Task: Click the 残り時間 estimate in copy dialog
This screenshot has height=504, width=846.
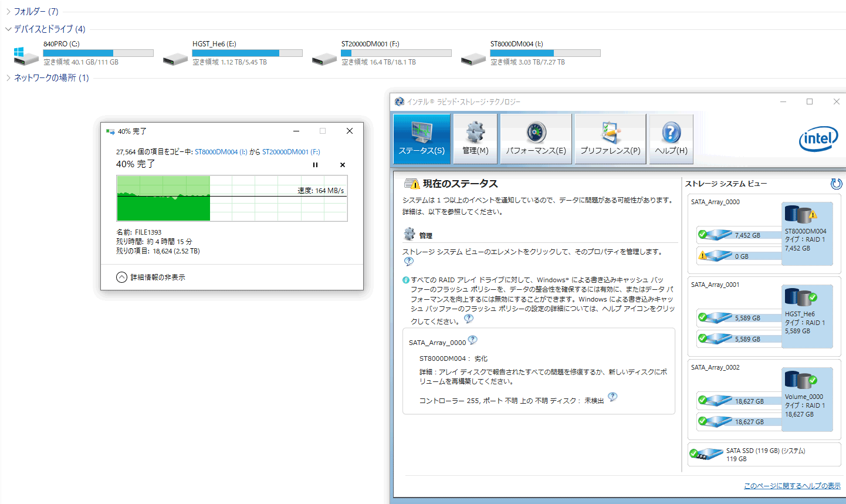Action: point(154,242)
